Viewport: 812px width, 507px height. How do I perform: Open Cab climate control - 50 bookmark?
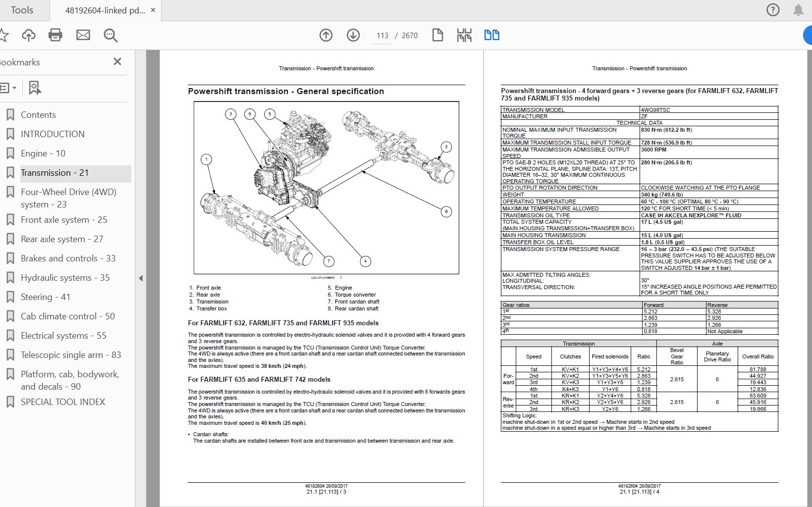pos(68,316)
